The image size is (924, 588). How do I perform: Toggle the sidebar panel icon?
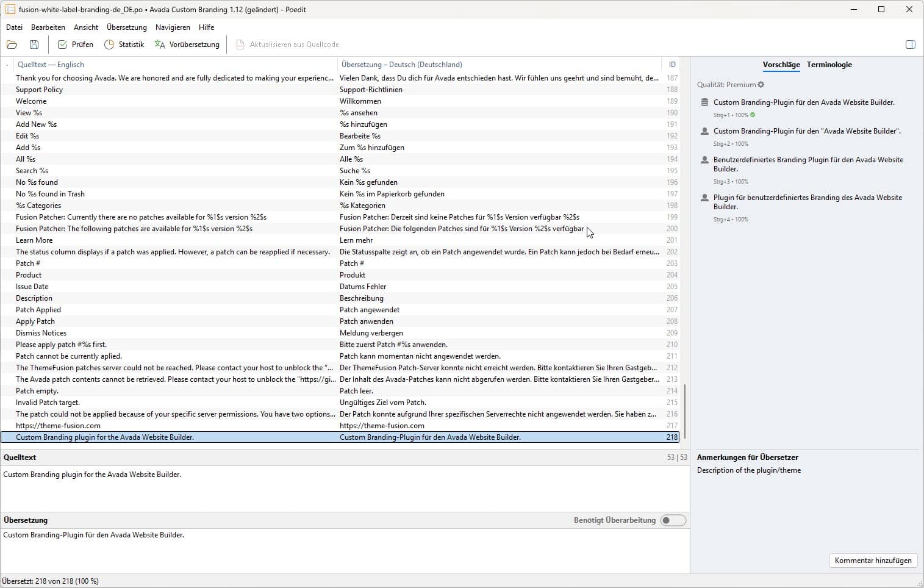click(911, 45)
